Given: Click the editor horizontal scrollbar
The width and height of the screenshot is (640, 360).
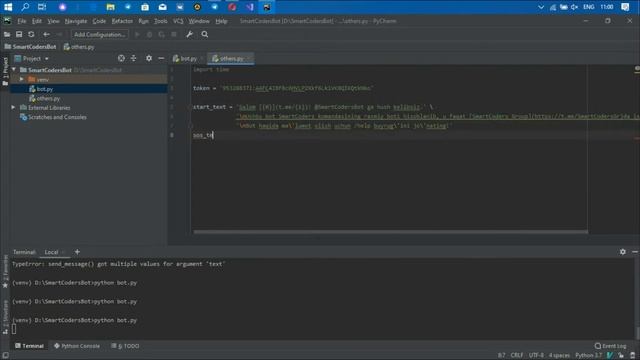Looking at the screenshot, I should pyautogui.click(x=391, y=232).
